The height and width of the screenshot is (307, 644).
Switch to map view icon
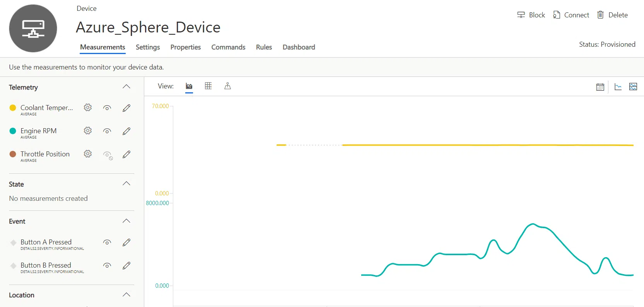(227, 86)
